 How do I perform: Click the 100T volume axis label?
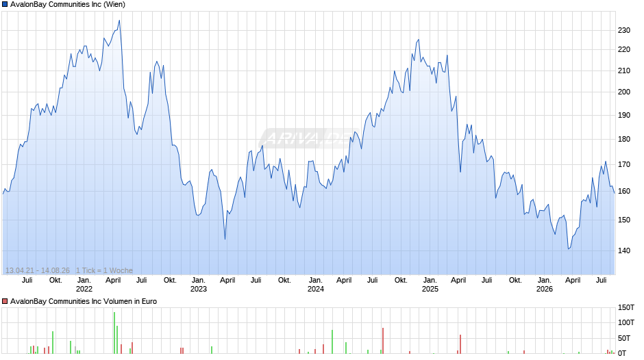(626, 322)
